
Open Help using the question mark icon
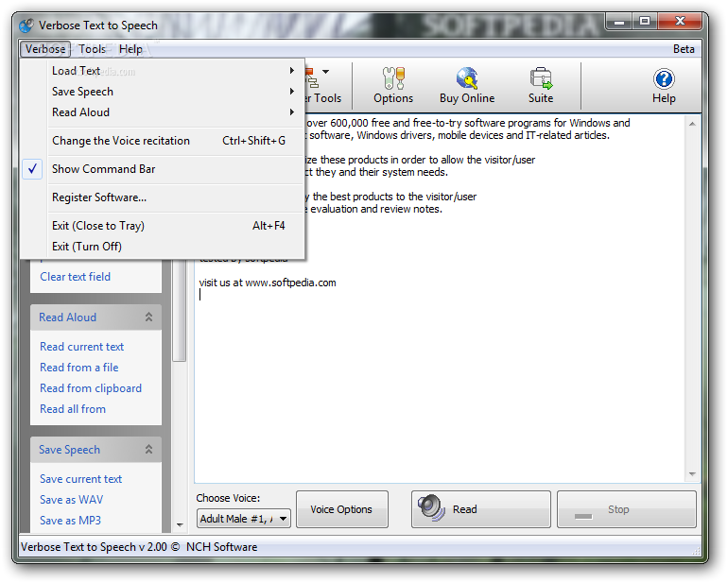[x=664, y=79]
